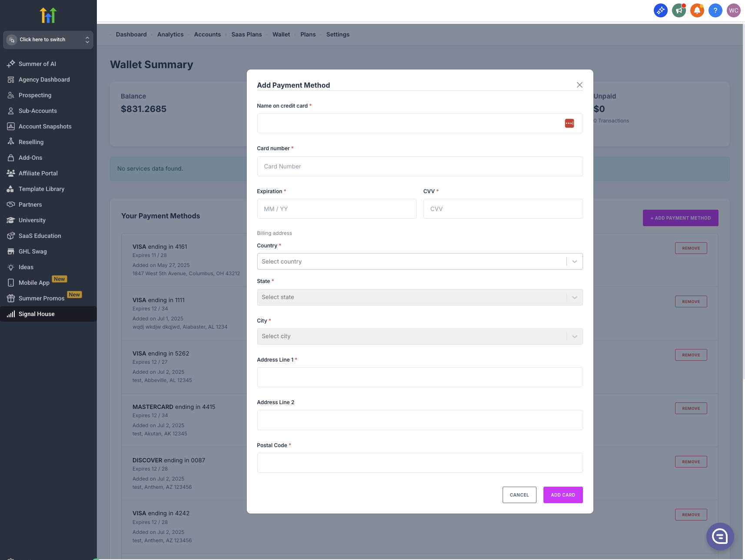
Task: Focus the Name on credit card field
Action: pyautogui.click(x=420, y=123)
